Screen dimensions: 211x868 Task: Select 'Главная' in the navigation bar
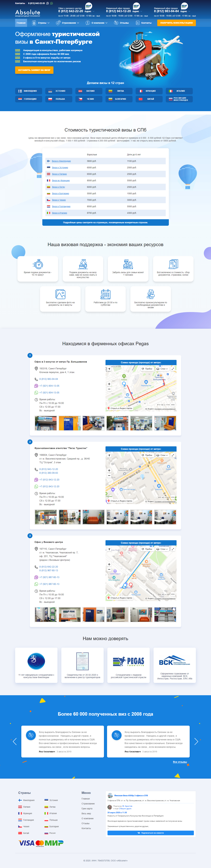pyautogui.click(x=21, y=23)
